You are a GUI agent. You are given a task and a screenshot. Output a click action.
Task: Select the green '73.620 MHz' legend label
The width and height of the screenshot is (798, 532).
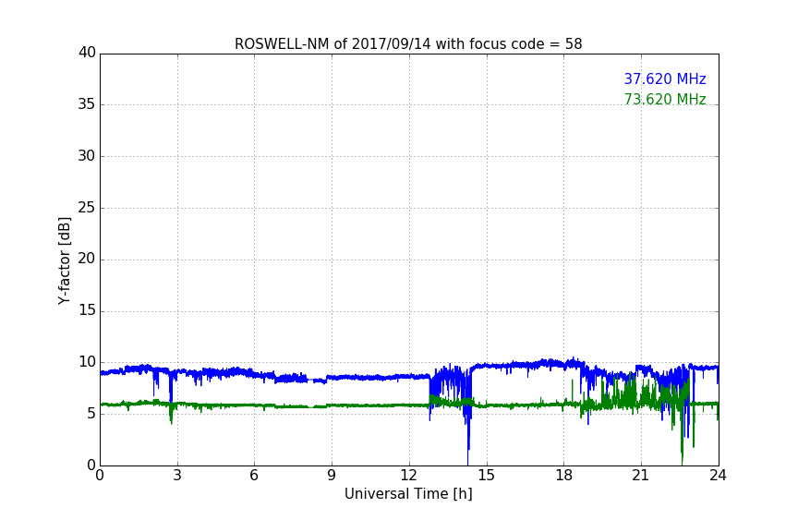(665, 99)
